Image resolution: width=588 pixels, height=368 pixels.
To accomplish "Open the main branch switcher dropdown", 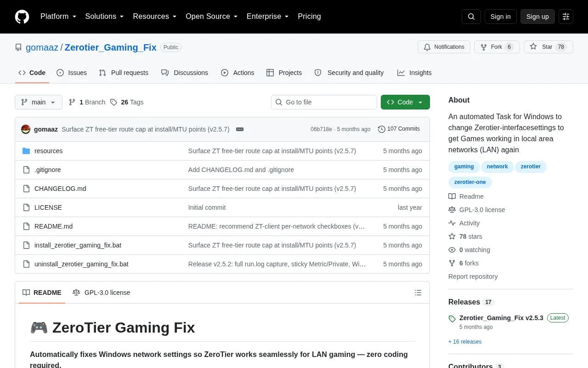I will click(x=39, y=102).
